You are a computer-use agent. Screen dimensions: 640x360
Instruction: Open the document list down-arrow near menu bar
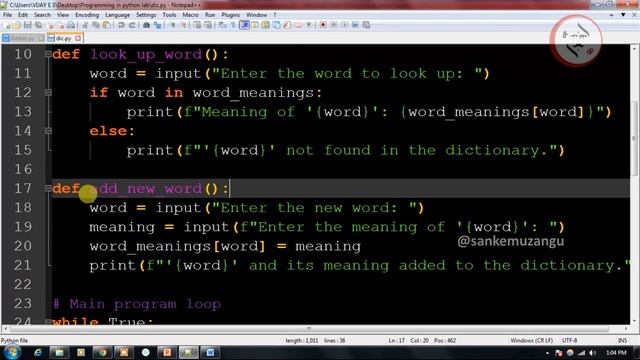tap(623, 15)
